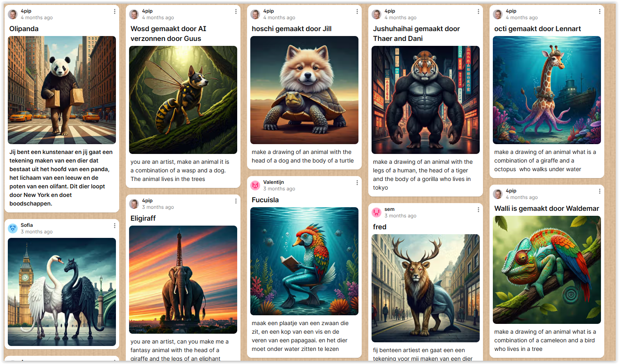The width and height of the screenshot is (619, 364).
Task: Open options menu on Fucuisla post
Action: 357,183
